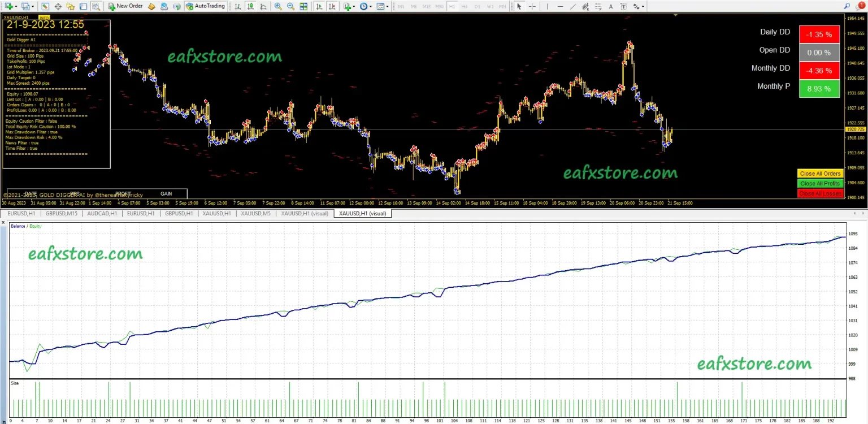Toggle the Terminal panel icon
This screenshot has height=424, width=868.
tap(83, 6)
